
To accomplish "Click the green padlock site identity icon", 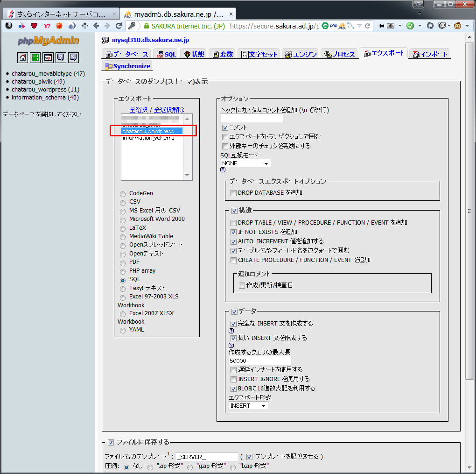I will (147, 26).
